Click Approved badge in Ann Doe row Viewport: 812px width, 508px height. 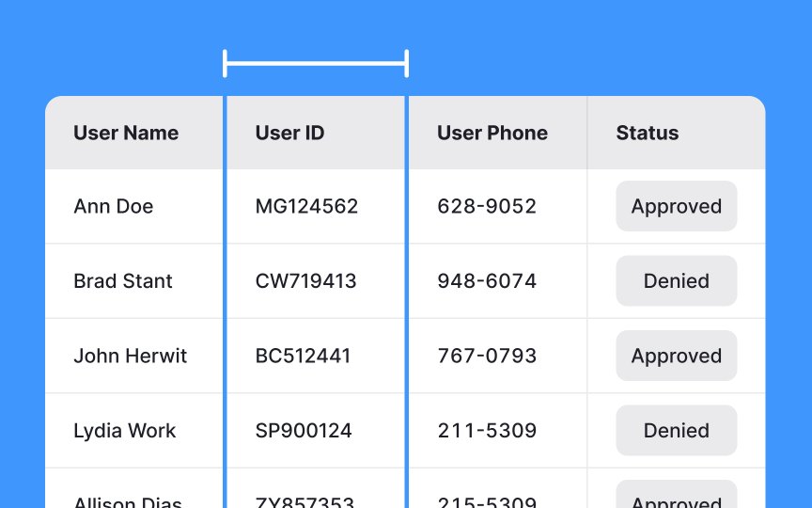[677, 206]
